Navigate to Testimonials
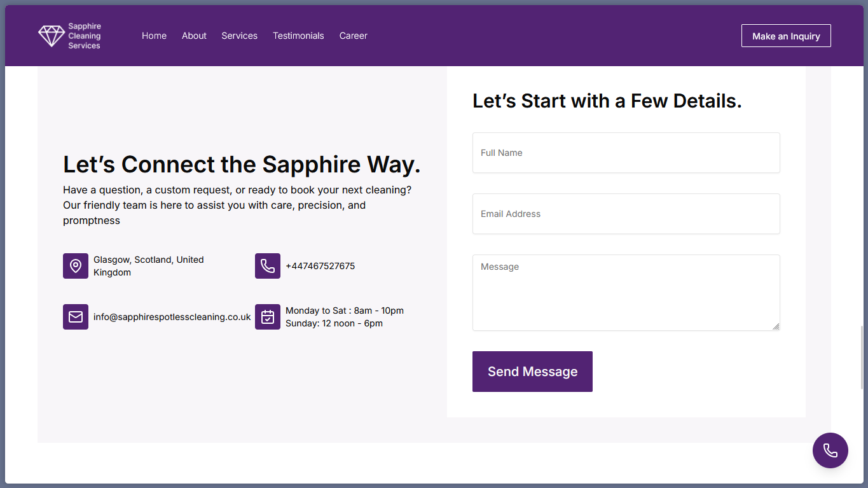The height and width of the screenshot is (488, 868). point(298,36)
